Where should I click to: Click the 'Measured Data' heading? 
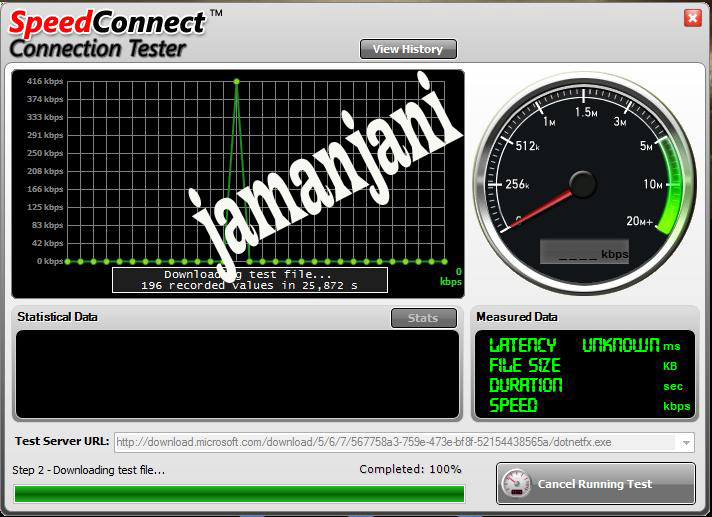(x=517, y=317)
